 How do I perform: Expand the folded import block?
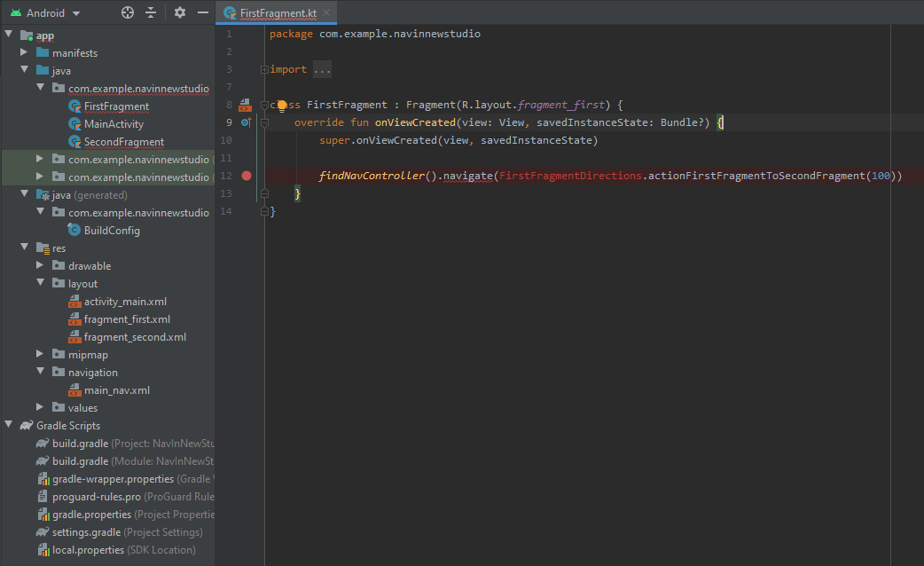(322, 69)
